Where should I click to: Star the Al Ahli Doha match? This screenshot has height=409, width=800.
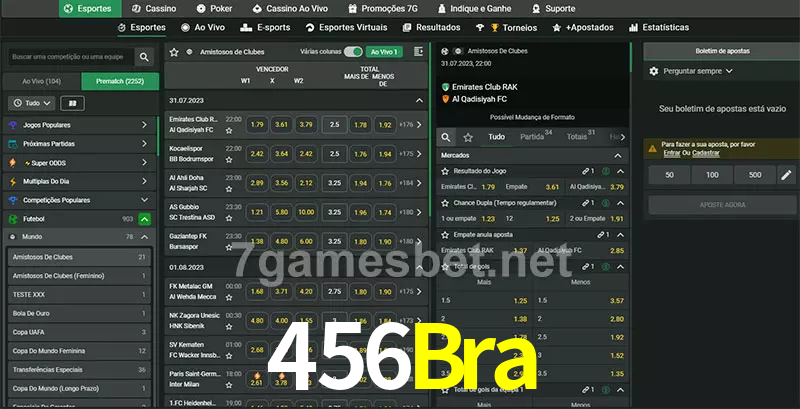pos(229,189)
